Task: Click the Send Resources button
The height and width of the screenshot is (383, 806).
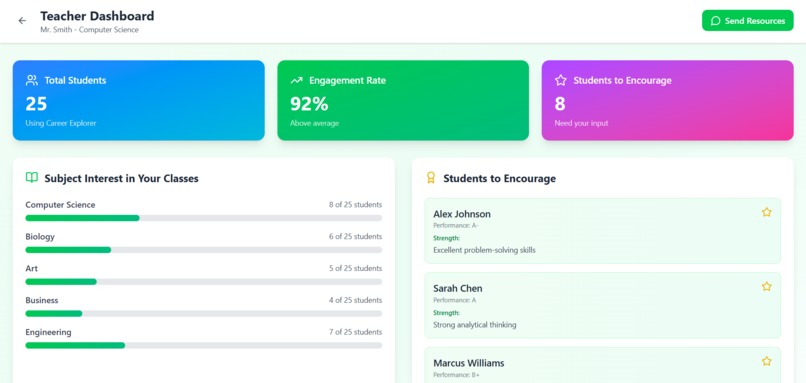Action: pyautogui.click(x=747, y=21)
